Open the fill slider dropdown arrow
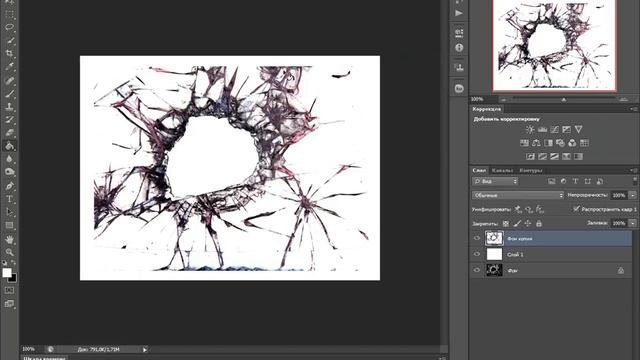 (x=633, y=223)
